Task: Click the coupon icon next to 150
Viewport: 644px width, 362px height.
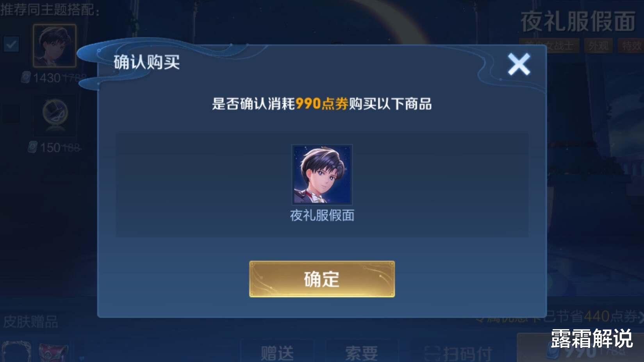Action: tap(33, 147)
